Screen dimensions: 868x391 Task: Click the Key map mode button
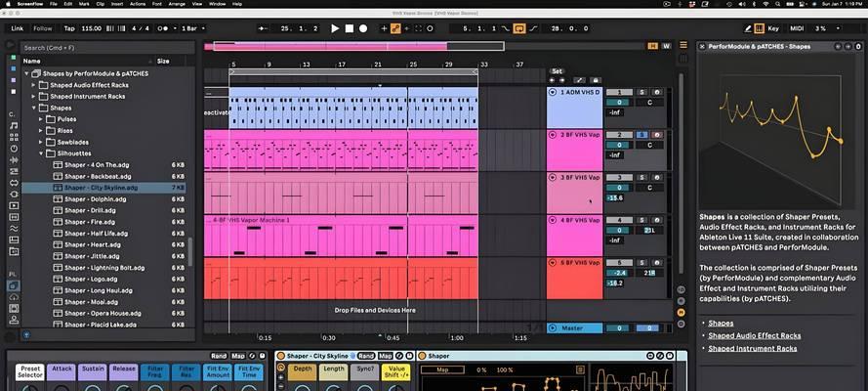pos(773,28)
